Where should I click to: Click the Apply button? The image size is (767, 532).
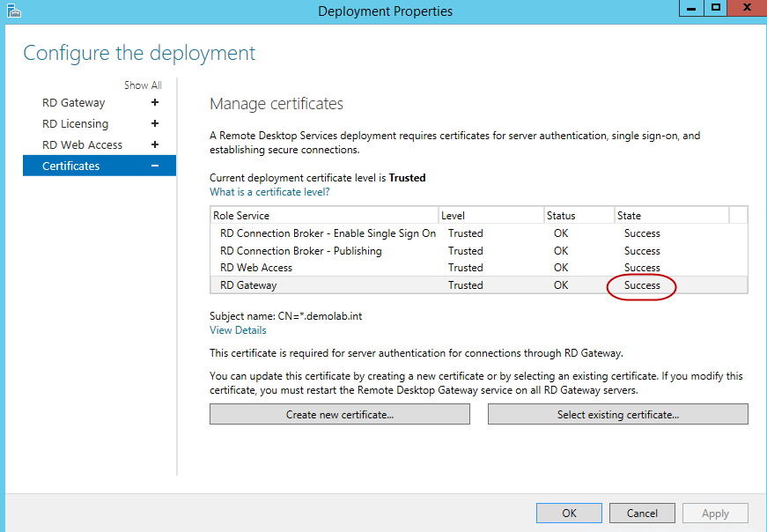point(715,513)
